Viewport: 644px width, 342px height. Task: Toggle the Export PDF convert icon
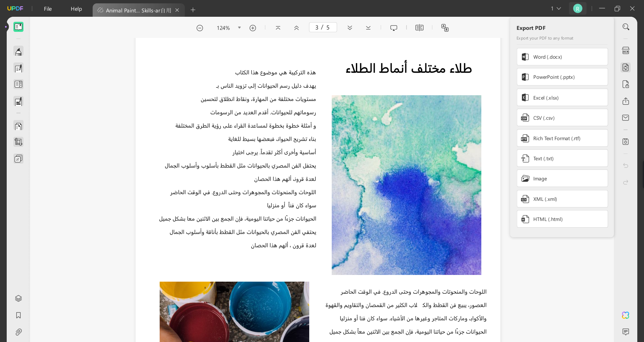click(626, 67)
